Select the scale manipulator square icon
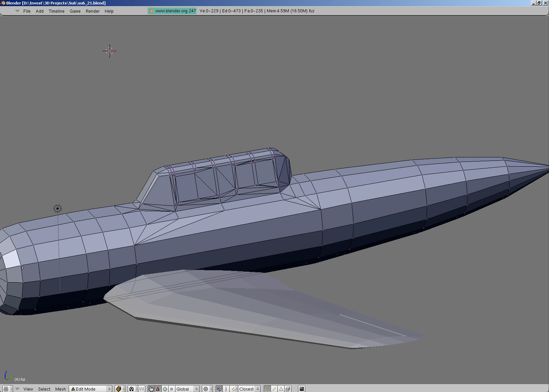The image size is (549, 392). pyautogui.click(x=172, y=389)
